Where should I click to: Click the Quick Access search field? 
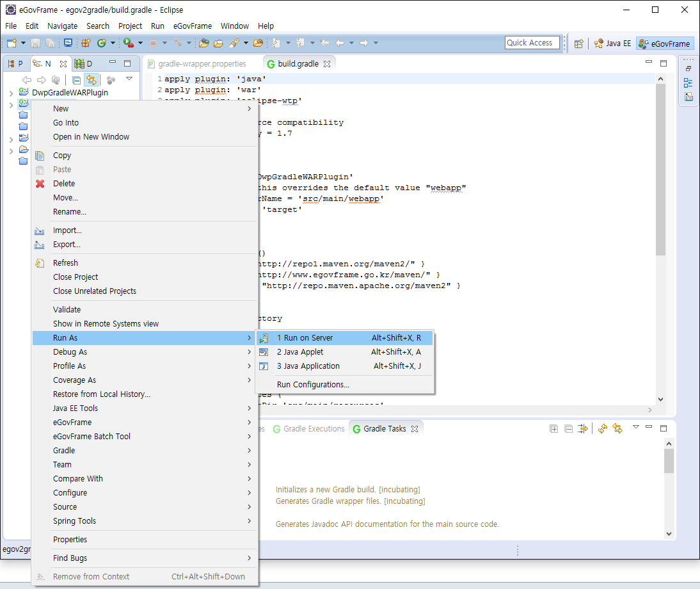tap(532, 43)
